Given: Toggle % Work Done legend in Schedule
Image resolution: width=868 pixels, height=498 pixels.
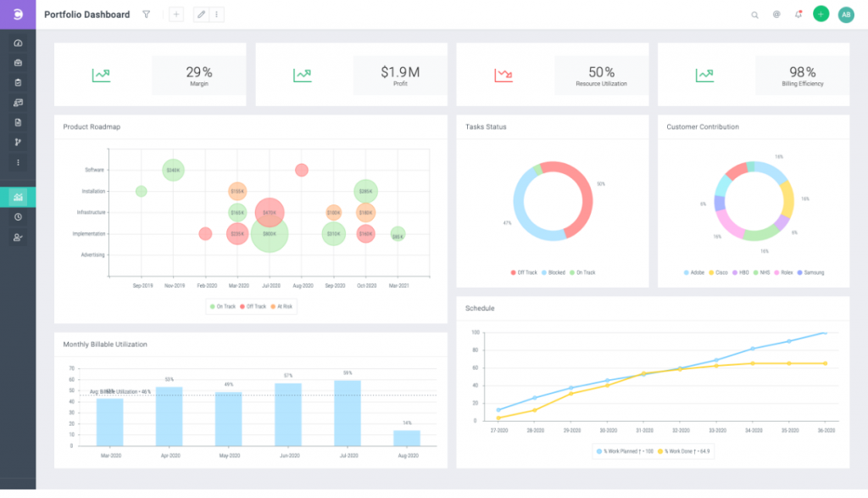Looking at the screenshot, I should pyautogui.click(x=684, y=451).
